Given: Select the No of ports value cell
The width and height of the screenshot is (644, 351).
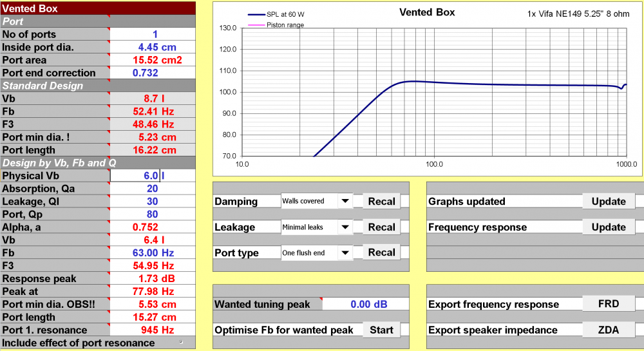Looking at the screenshot, I should (x=153, y=34).
